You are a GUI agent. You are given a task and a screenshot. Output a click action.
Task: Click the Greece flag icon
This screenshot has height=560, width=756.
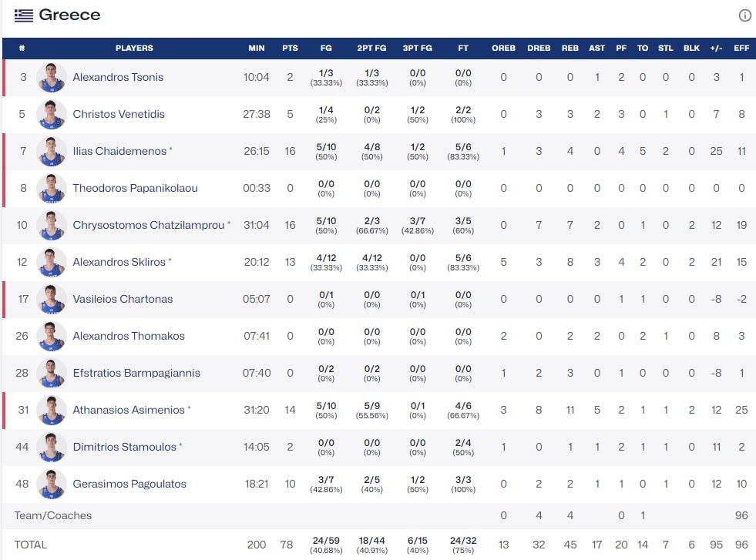(x=24, y=15)
